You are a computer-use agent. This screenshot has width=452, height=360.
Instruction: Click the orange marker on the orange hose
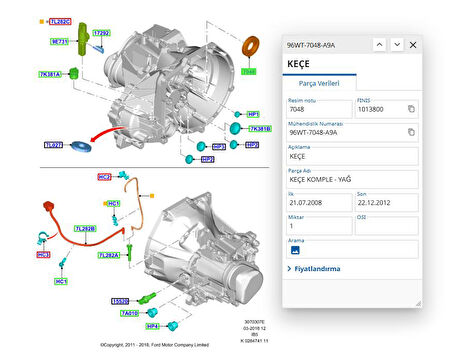pyautogui.click(x=152, y=196)
